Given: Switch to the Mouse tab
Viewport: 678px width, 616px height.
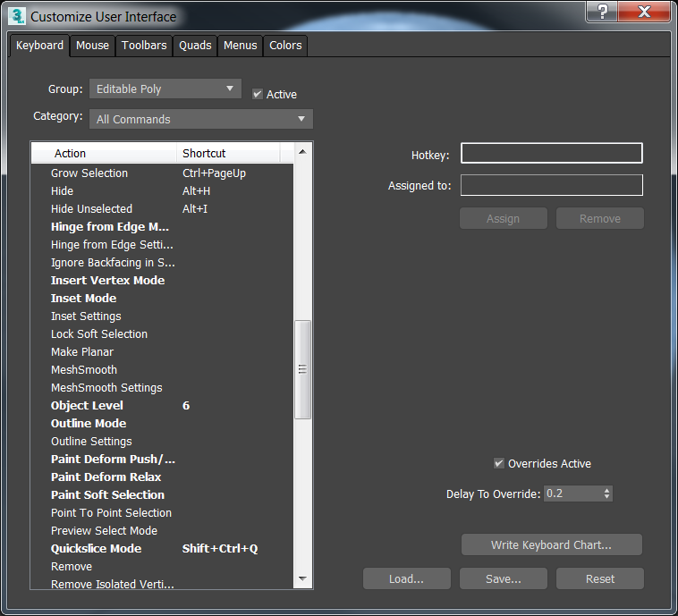Looking at the screenshot, I should pyautogui.click(x=92, y=46).
